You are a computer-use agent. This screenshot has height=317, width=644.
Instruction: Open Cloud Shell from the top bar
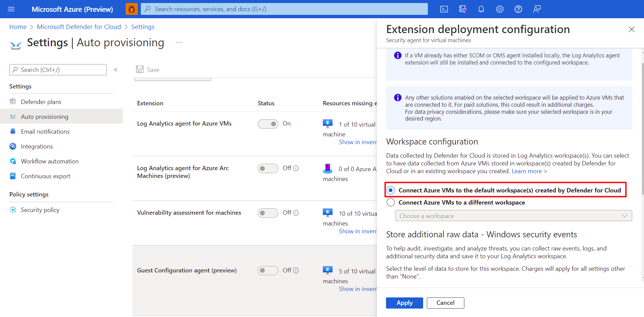[444, 9]
